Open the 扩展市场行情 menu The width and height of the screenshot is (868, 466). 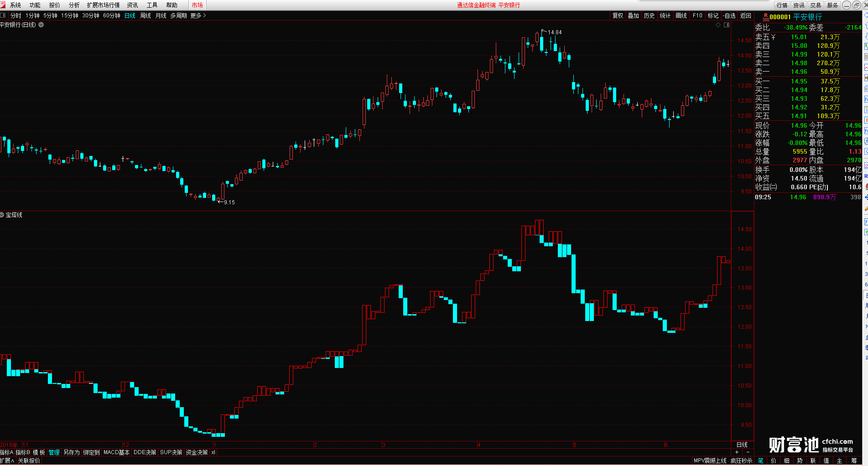click(x=103, y=5)
